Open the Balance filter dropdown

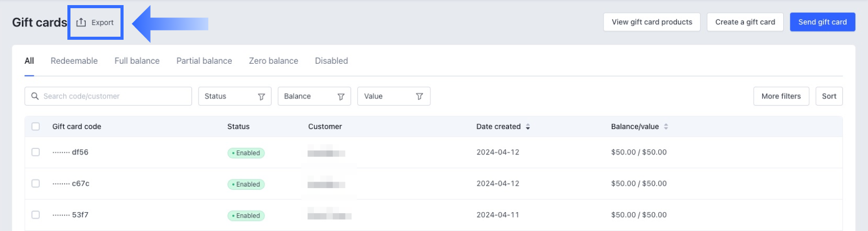coord(314,96)
